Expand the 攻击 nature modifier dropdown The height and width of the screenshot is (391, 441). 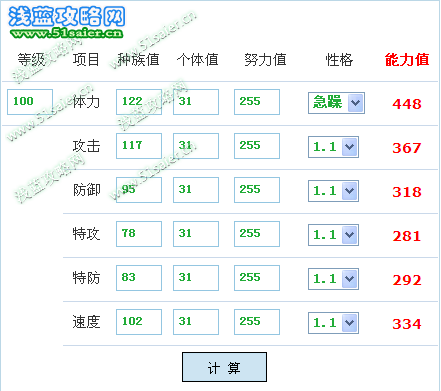click(x=333, y=147)
